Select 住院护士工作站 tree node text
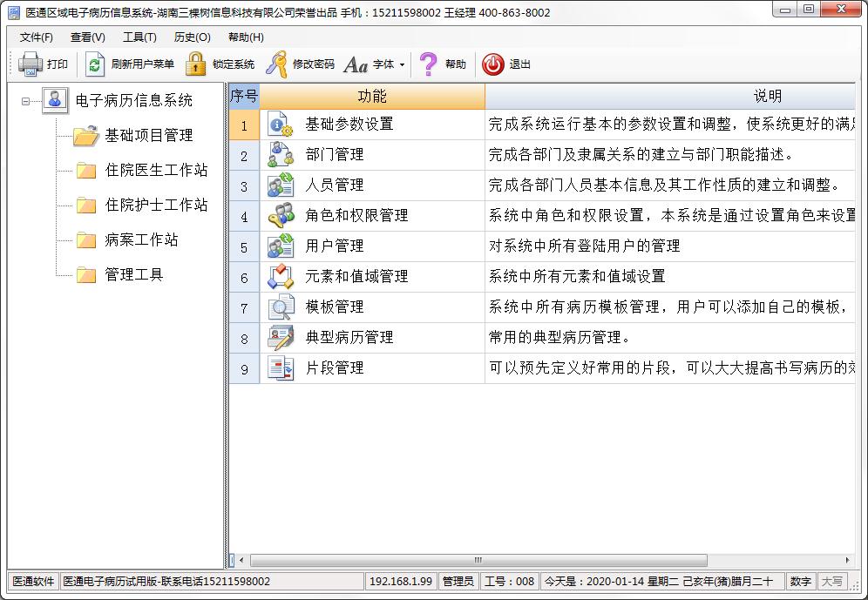This screenshot has height=600, width=868. [x=157, y=206]
